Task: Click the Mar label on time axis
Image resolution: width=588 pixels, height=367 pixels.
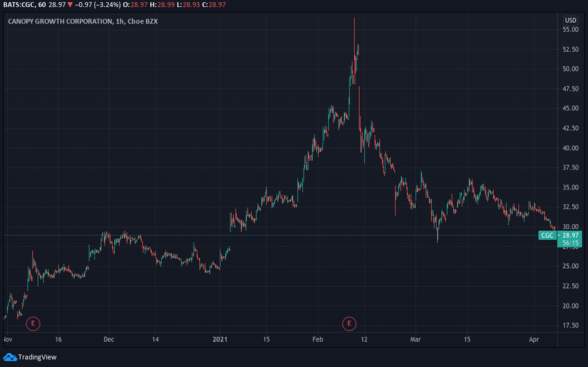Action: [415, 339]
